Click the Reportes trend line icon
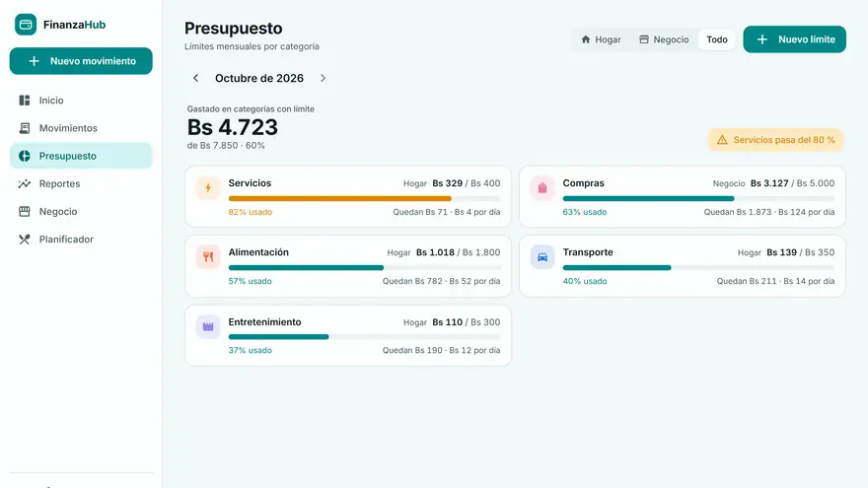The image size is (868, 488). point(25,183)
